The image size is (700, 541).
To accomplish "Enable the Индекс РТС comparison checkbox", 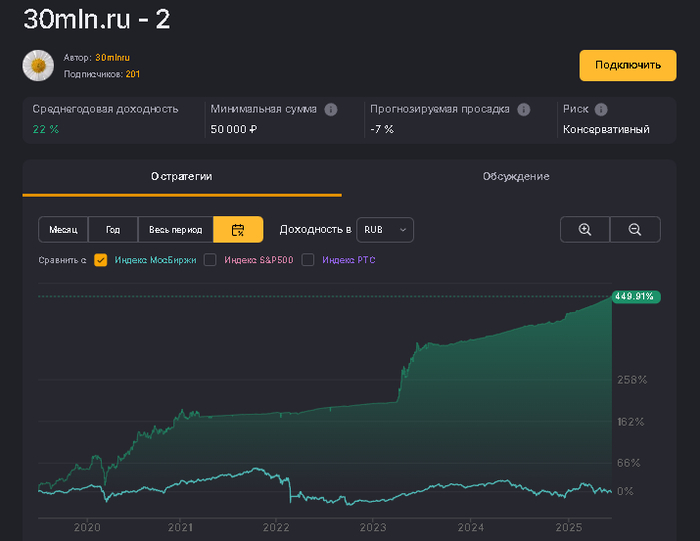I will (308, 260).
